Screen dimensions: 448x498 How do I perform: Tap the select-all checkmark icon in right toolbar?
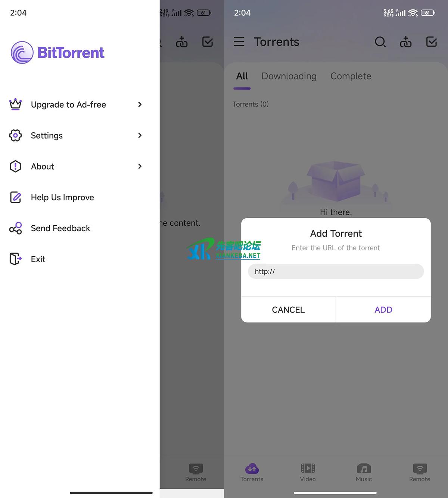(432, 42)
